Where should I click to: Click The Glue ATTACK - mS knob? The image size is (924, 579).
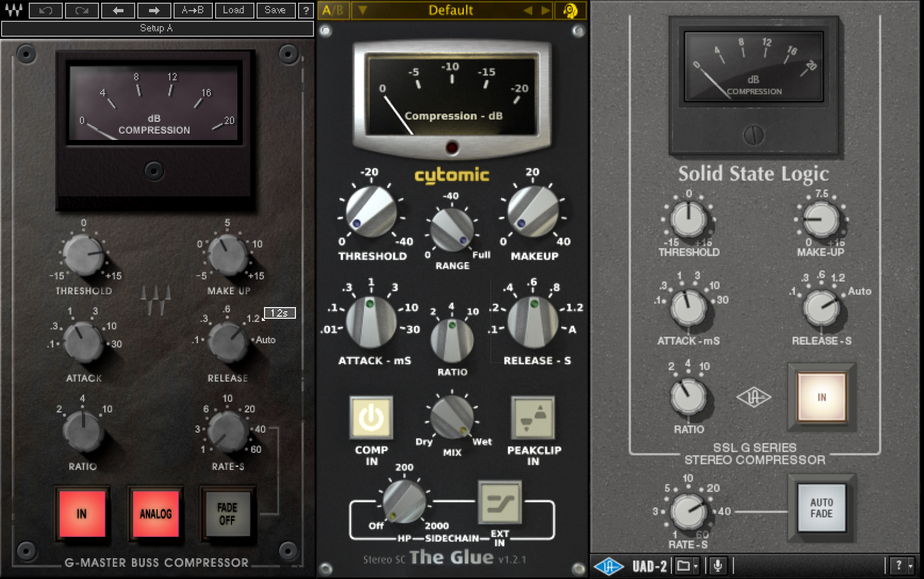pyautogui.click(x=371, y=322)
